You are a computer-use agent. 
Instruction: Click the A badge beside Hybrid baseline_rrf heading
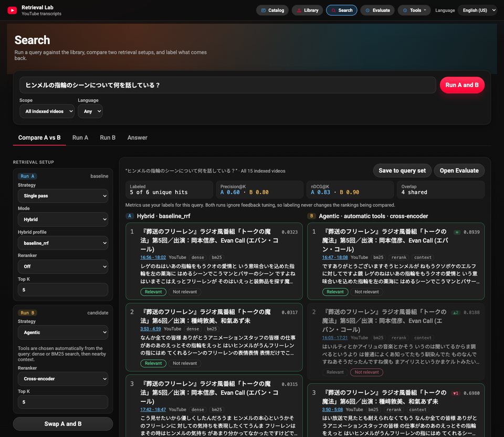[x=130, y=216]
